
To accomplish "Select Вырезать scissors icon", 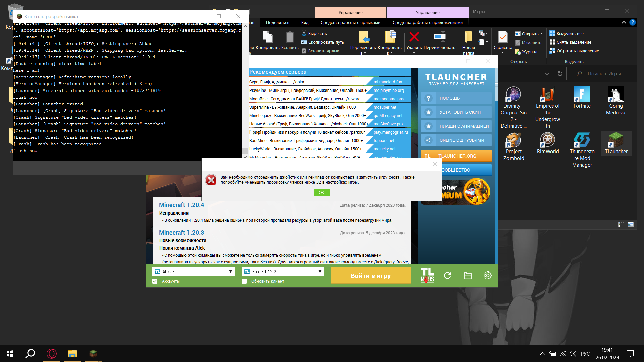I will coord(304,33).
